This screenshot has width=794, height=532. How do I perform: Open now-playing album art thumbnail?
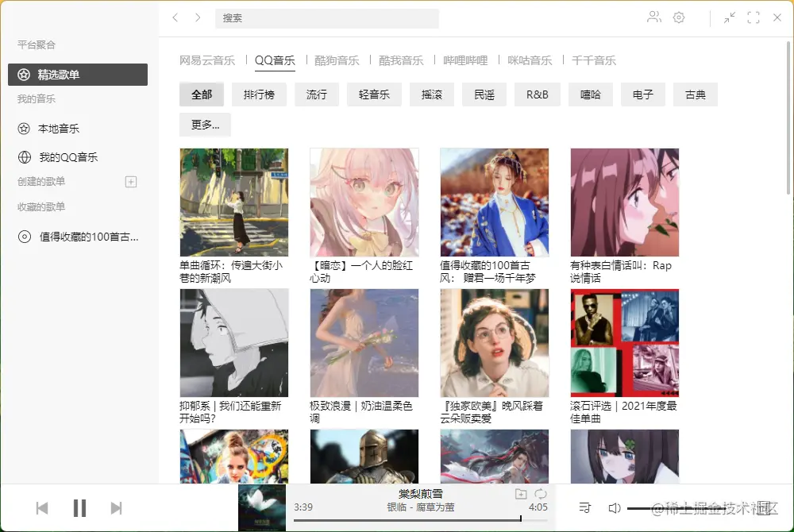[262, 507]
